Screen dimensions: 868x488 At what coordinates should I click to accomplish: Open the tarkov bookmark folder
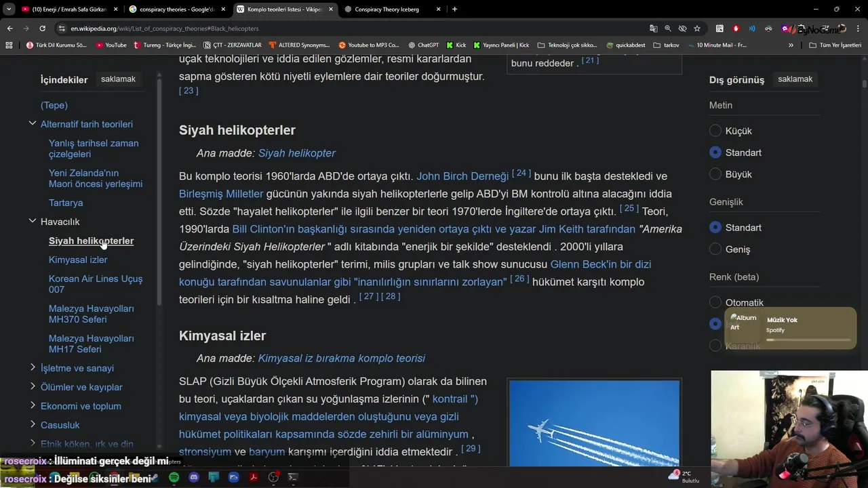(x=666, y=45)
